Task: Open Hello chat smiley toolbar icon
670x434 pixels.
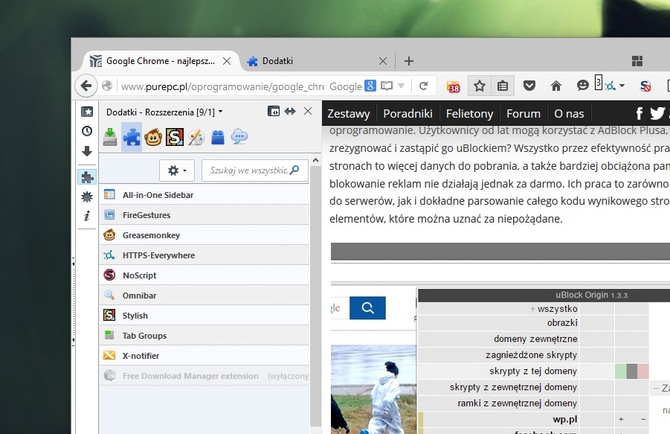Action: [582, 86]
